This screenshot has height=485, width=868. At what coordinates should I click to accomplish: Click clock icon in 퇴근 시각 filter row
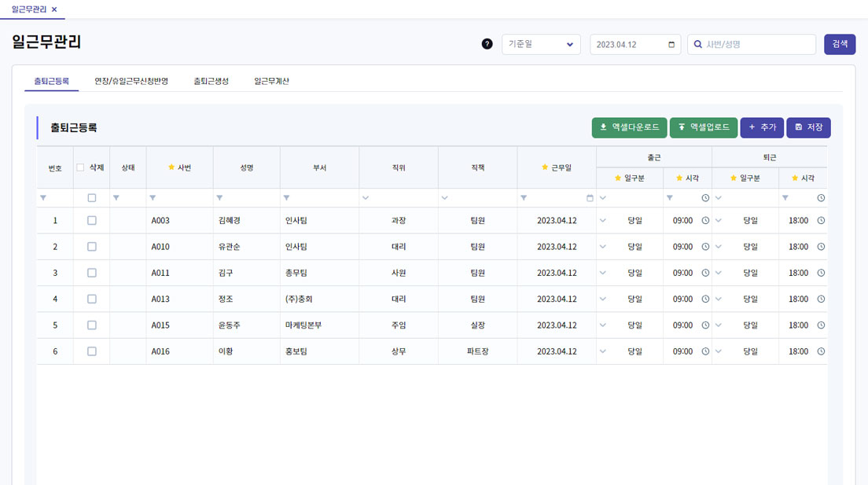[x=821, y=197]
